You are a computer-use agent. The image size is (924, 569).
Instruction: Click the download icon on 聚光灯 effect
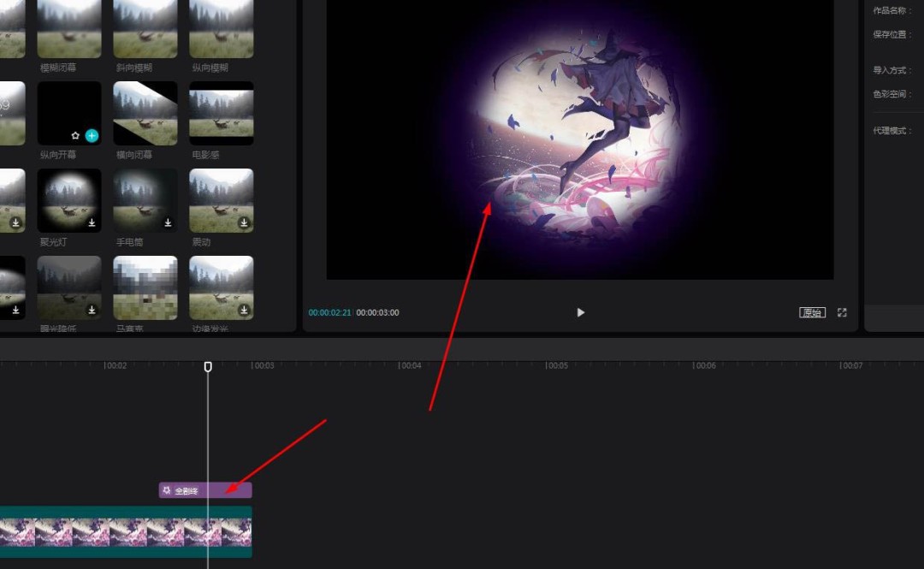(x=92, y=223)
